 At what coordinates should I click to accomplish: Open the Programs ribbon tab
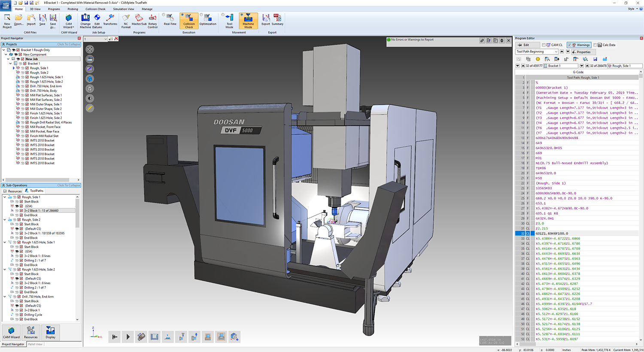point(54,9)
